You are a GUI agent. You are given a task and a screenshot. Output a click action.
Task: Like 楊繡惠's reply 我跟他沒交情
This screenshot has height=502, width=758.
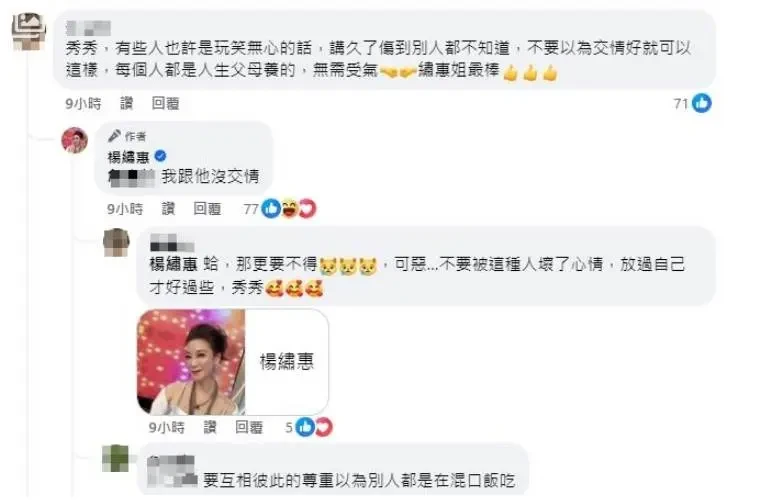pyautogui.click(x=168, y=208)
